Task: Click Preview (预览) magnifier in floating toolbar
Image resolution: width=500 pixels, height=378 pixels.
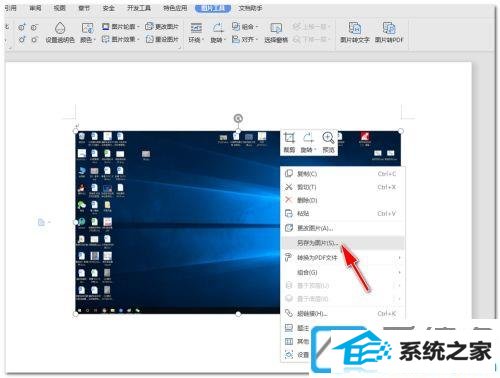Action: coord(328,142)
